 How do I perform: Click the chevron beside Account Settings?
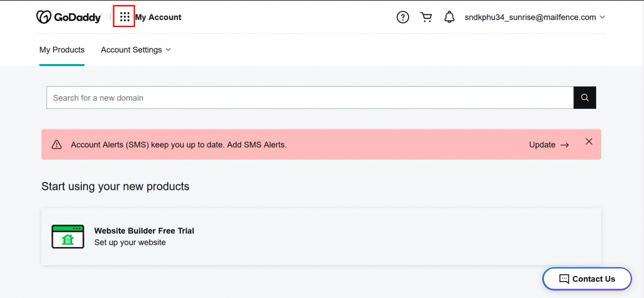(x=168, y=50)
